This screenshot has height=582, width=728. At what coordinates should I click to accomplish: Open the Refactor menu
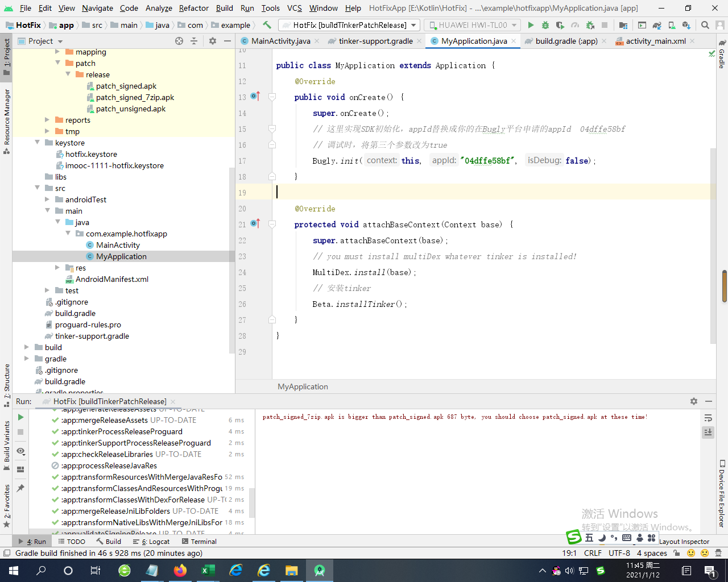point(193,8)
